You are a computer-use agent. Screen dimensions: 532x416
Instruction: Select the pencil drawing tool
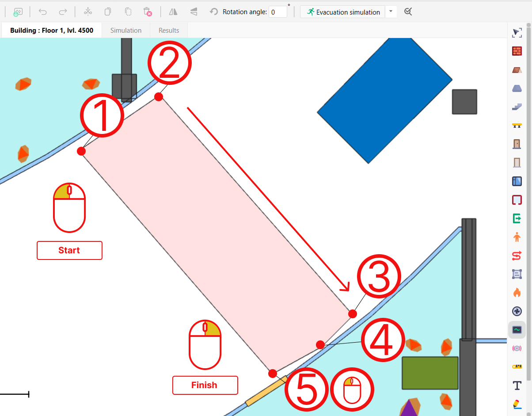[517, 404]
